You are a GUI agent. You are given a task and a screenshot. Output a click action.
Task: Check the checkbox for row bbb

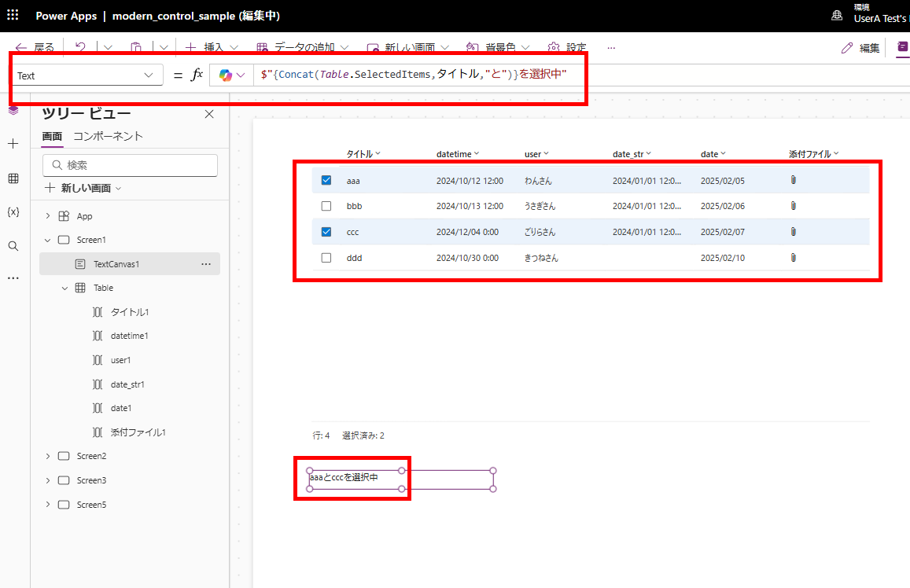pyautogui.click(x=326, y=206)
